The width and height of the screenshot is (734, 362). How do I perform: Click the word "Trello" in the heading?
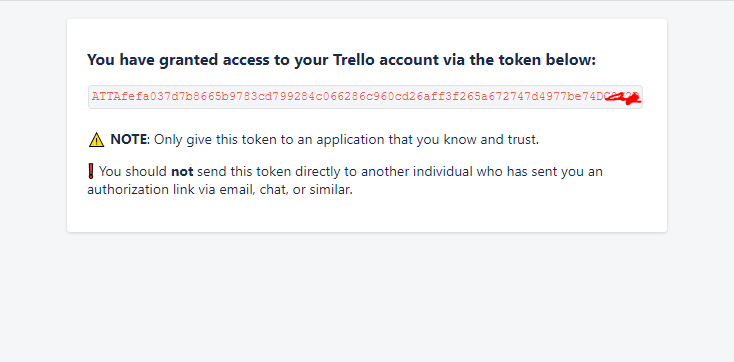354,60
